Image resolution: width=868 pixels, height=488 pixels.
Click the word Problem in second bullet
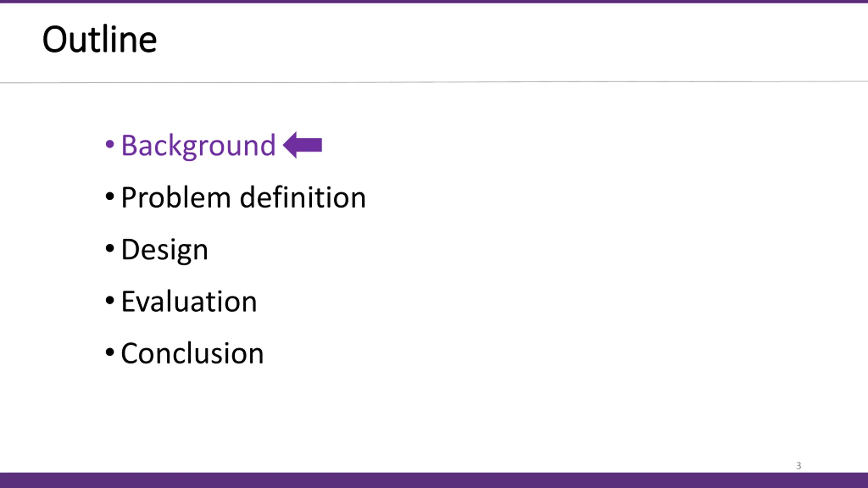pos(176,197)
